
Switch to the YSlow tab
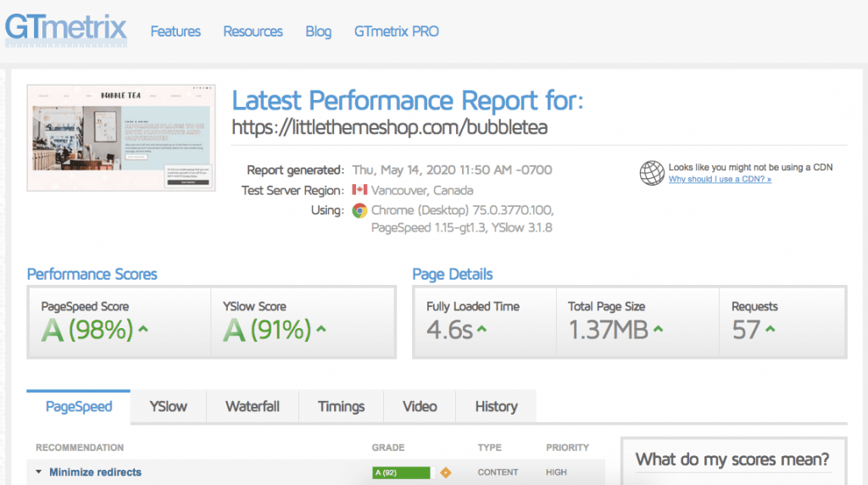[169, 407]
